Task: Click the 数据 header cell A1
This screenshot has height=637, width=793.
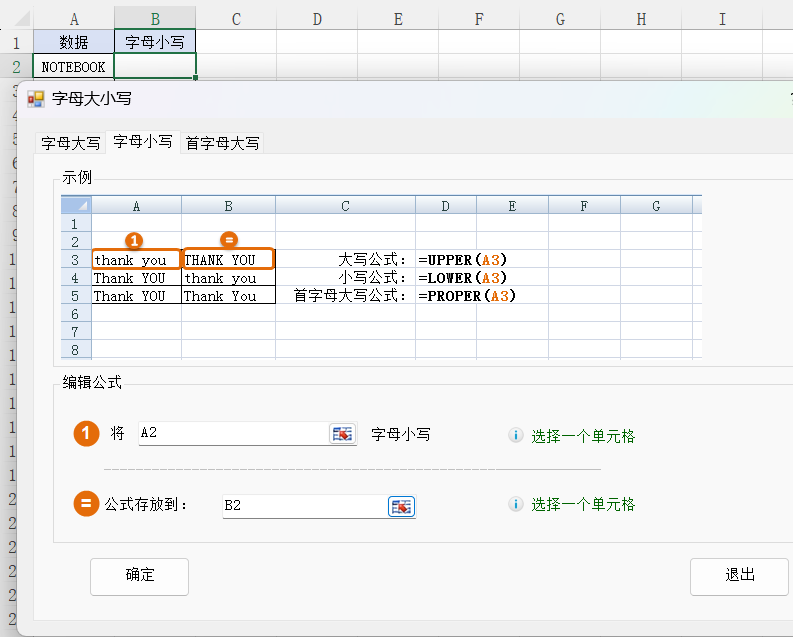Action: (x=73, y=42)
